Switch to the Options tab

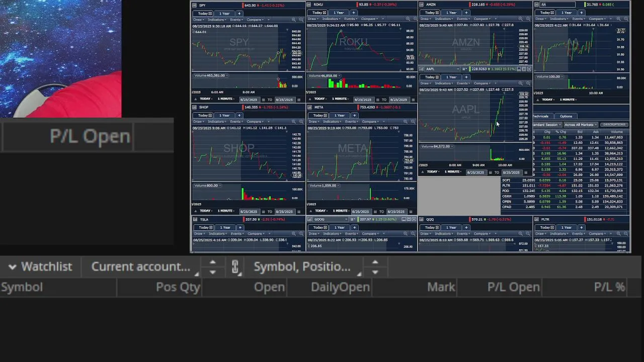[566, 116]
